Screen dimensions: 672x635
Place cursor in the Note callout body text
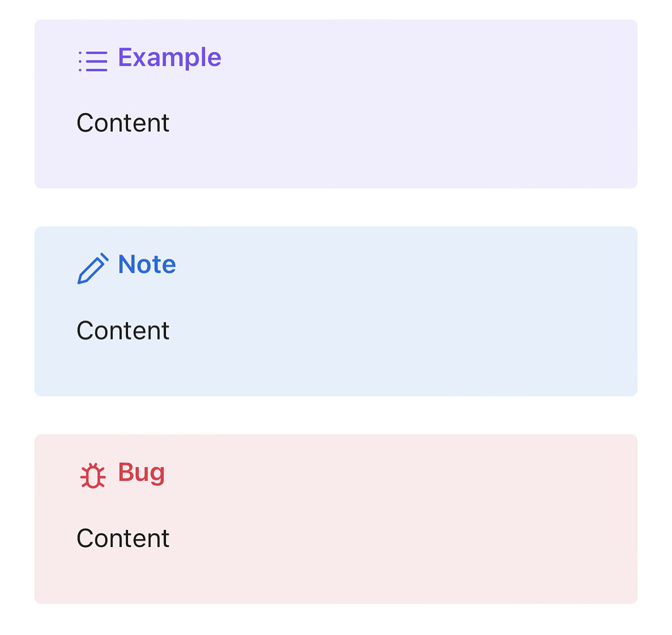123,330
